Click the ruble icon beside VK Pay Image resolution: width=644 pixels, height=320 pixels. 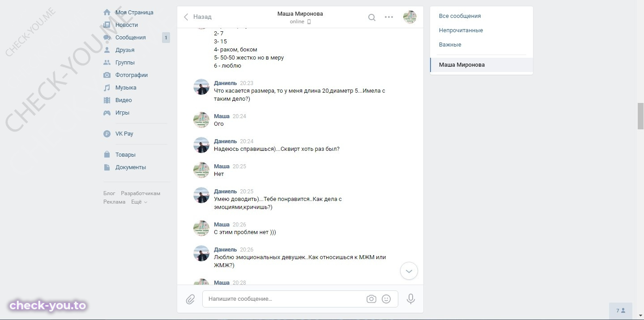click(x=107, y=134)
